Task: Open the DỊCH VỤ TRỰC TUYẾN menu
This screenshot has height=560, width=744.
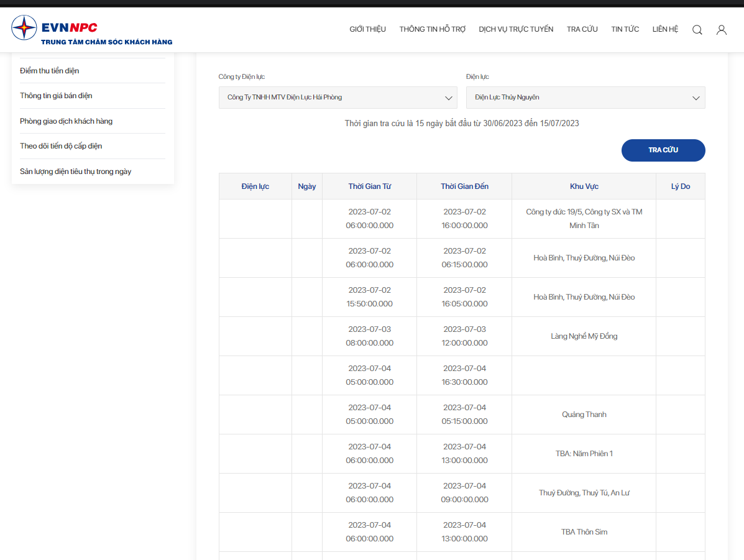Action: (516, 29)
